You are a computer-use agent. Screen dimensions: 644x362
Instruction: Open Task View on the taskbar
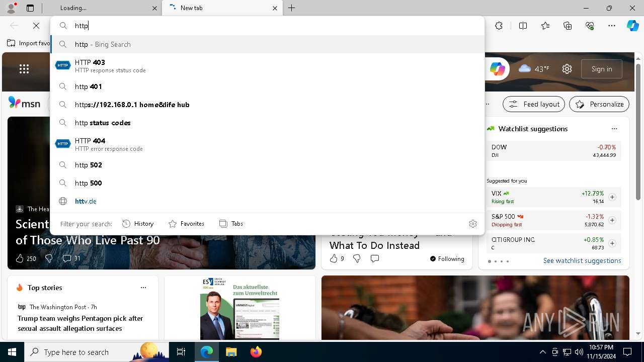coord(181,352)
